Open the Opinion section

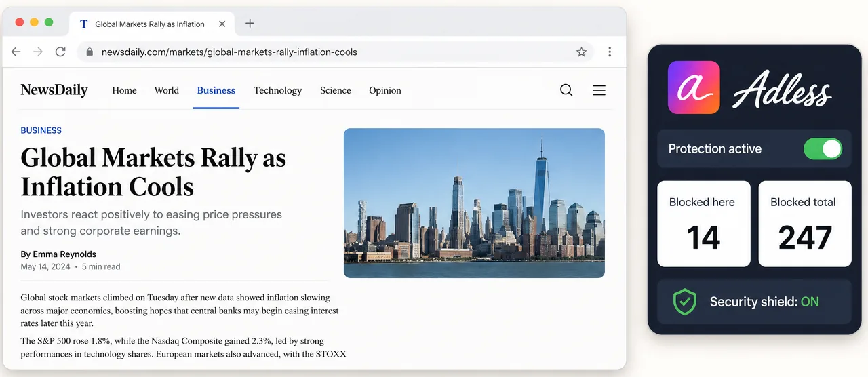tap(385, 90)
